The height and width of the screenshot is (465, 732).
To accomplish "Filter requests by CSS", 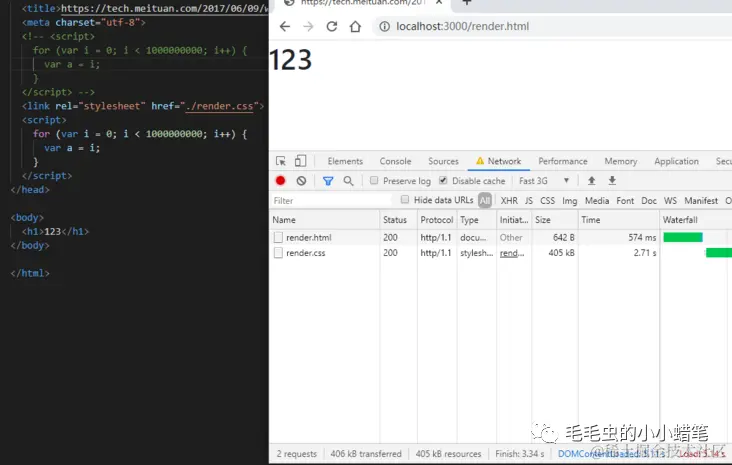I will click(x=548, y=201).
